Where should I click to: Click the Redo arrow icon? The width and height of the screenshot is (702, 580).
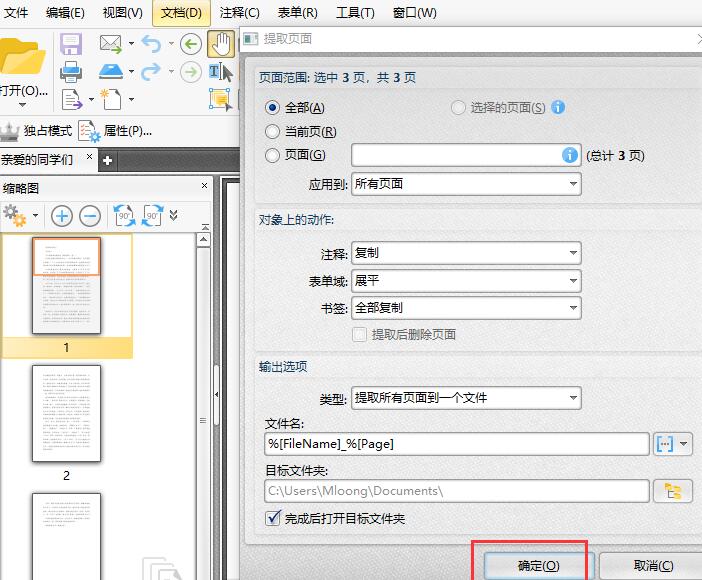pyautogui.click(x=151, y=72)
